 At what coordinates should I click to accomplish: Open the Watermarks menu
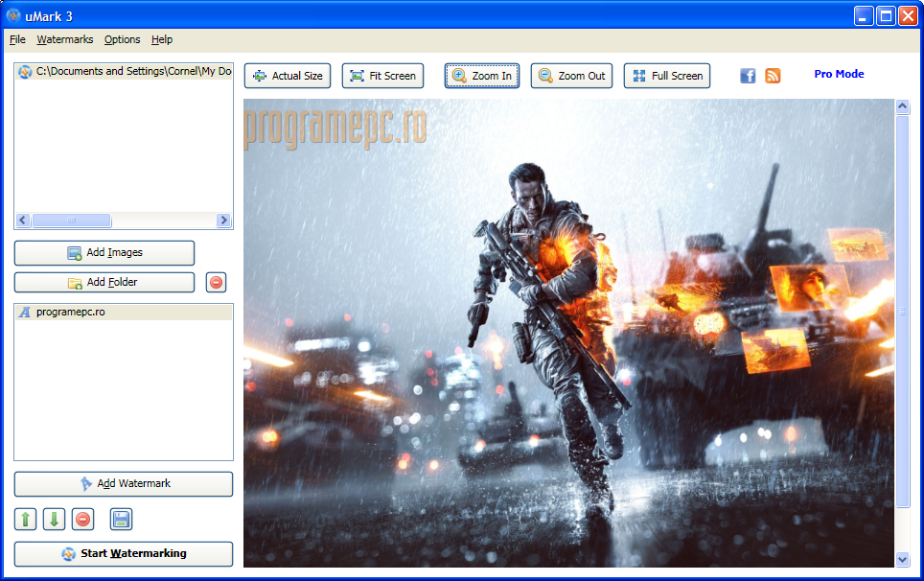(x=65, y=39)
